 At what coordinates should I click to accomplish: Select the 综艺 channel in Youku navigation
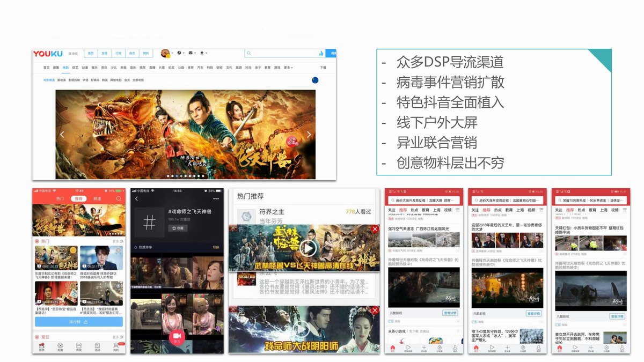(x=75, y=68)
